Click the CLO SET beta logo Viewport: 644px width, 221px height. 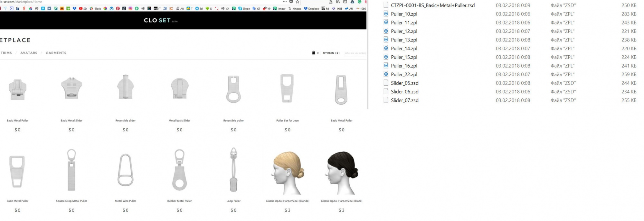click(161, 20)
